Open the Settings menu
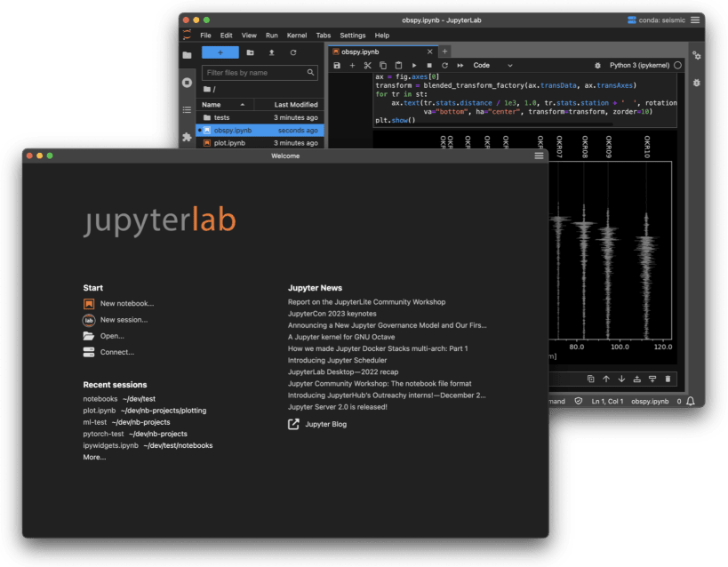 352,36
